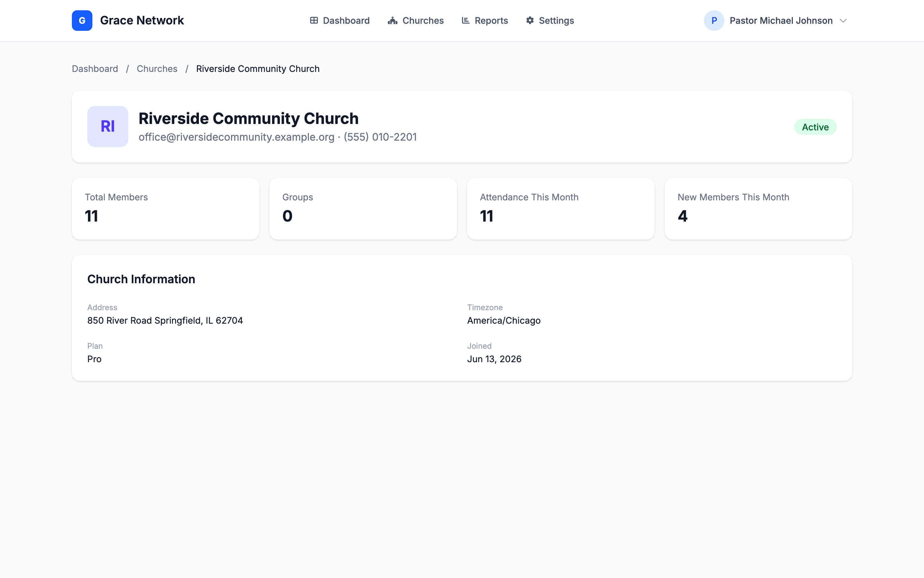Image resolution: width=924 pixels, height=578 pixels.
Task: Click the Dashboard grid icon in navbar
Action: (314, 21)
